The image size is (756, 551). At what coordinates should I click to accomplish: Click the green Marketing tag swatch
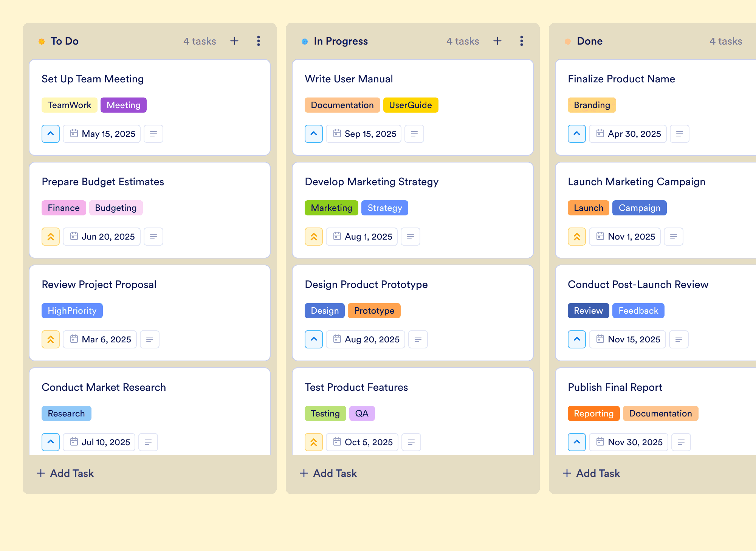[x=332, y=208]
